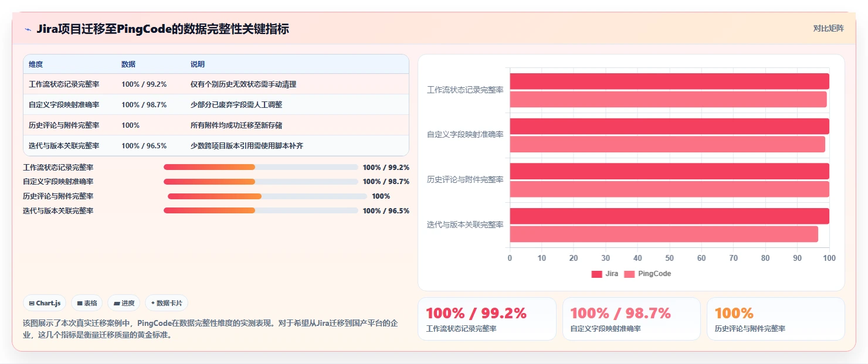Click the chart axis label 自定义字段映射准确率
Image resolution: width=868 pixels, height=364 pixels.
coord(465,134)
